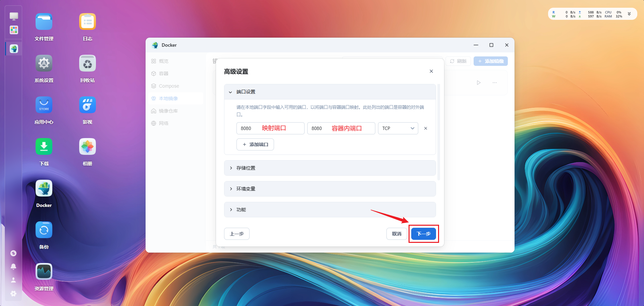
Task: Click 上一步 to go back
Action: 237,234
